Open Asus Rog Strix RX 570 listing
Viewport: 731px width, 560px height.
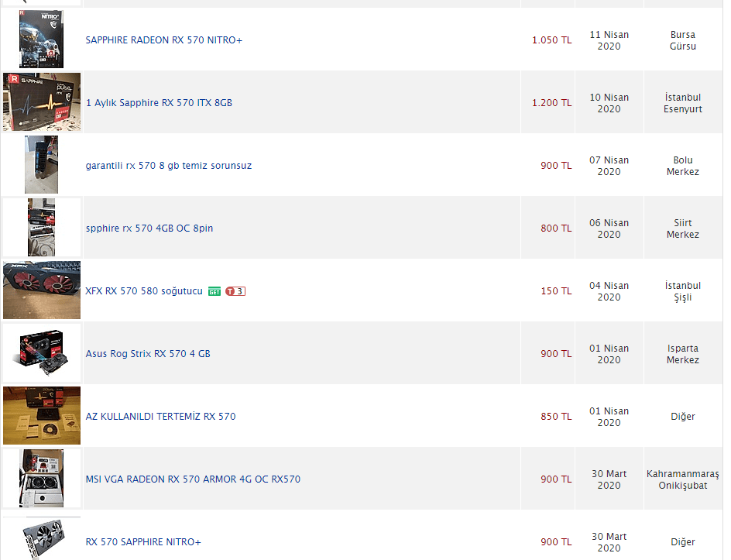click(x=148, y=353)
